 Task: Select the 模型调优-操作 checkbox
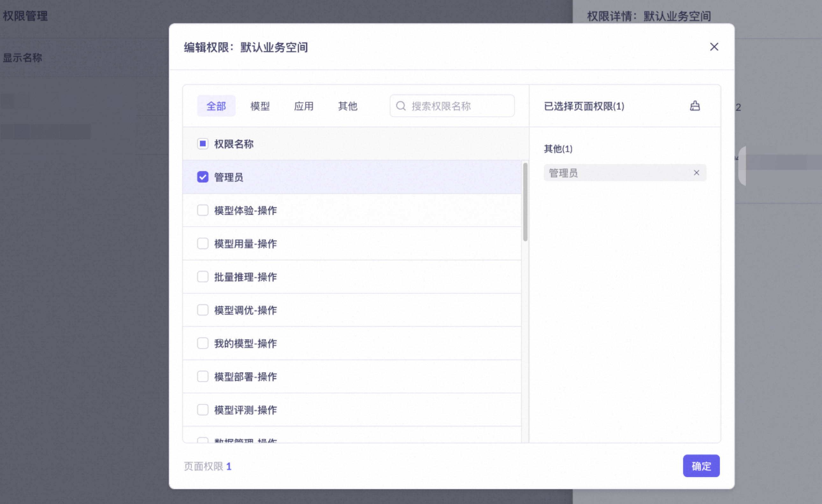point(203,310)
